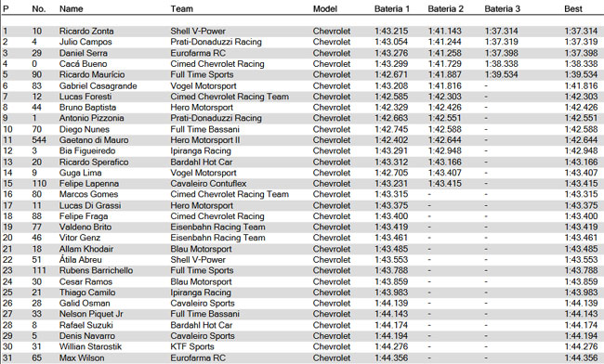
Task: Click Ricardo Maurício's Bateria 1 time 1:42.671
Action: (391, 74)
